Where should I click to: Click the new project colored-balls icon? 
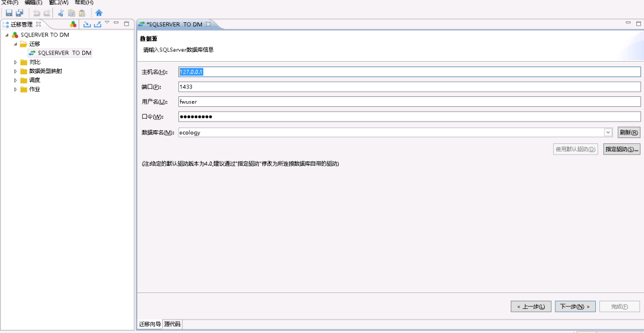pos(73,24)
